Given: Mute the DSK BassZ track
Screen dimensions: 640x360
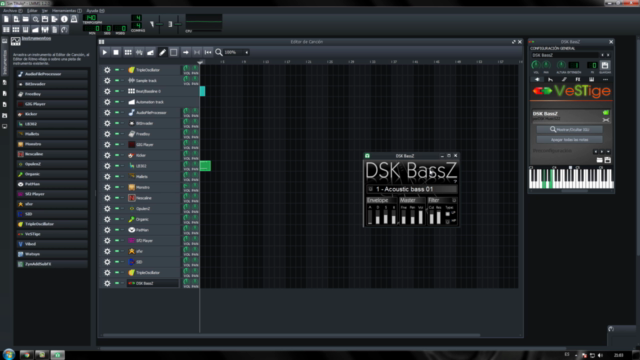Looking at the screenshot, I should click(117, 283).
